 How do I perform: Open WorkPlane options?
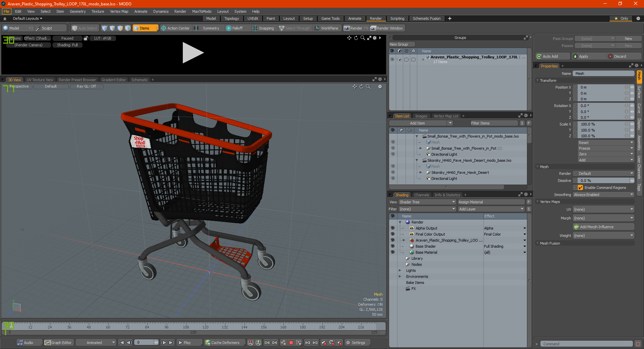[x=326, y=28]
